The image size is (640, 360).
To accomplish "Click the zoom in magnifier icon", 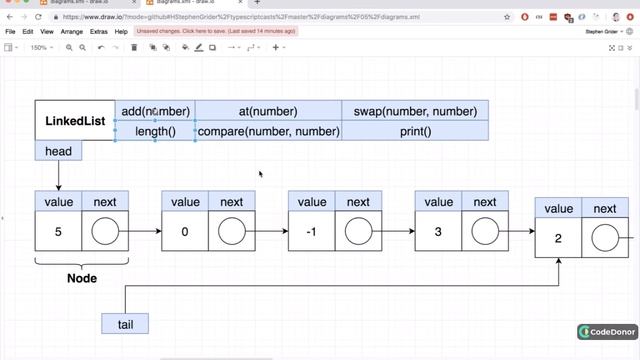I will pos(69,48).
